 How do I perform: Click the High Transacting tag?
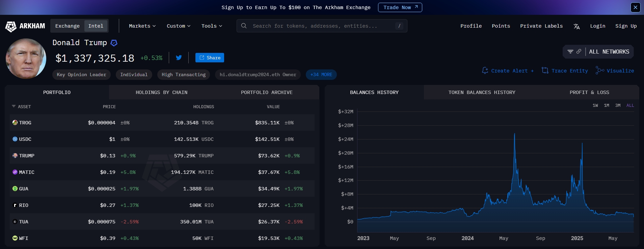pos(183,75)
